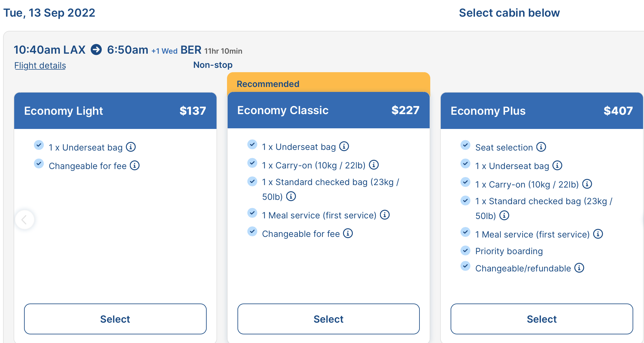This screenshot has height=343, width=644.
Task: Open the Flight details link
Action: tap(40, 65)
